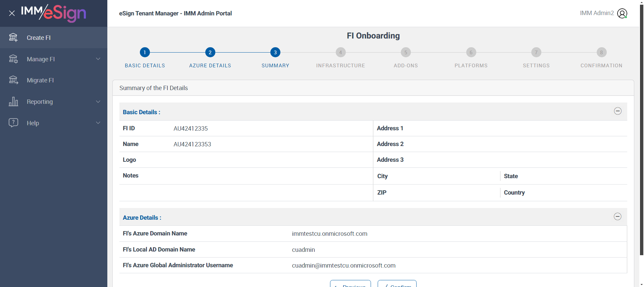Click the Address 1 label
The height and width of the screenshot is (287, 644).
point(390,128)
